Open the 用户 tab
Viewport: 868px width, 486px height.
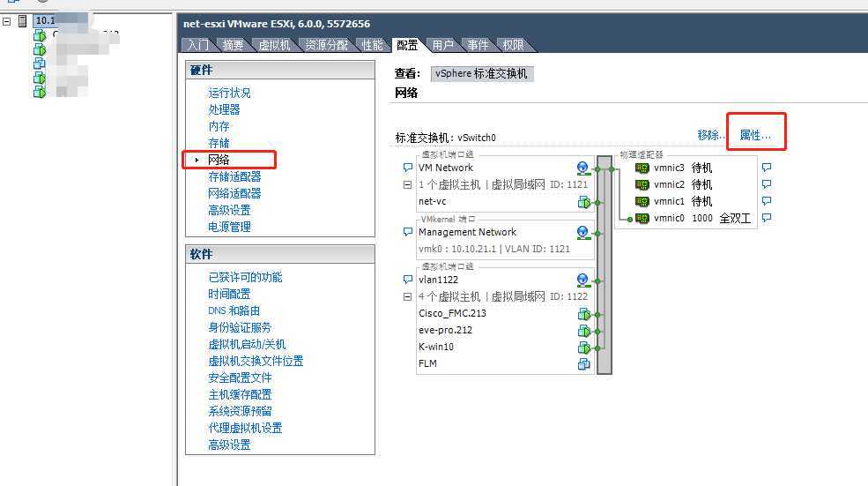click(443, 45)
